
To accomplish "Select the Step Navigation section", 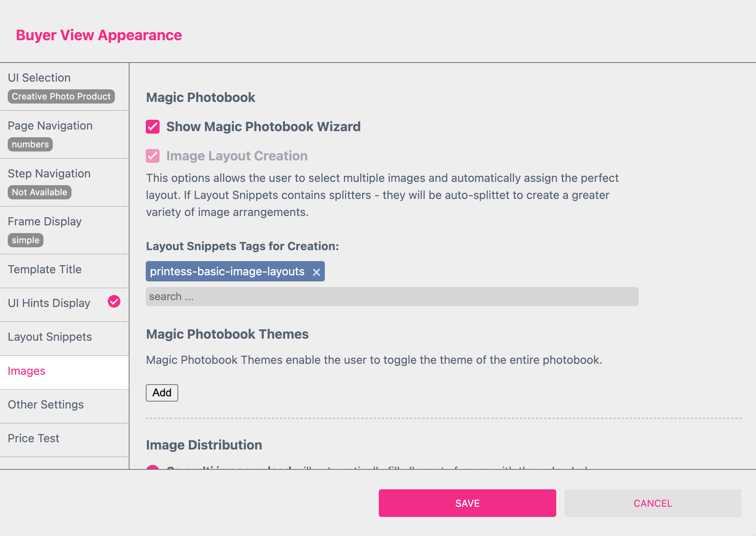I will [65, 183].
